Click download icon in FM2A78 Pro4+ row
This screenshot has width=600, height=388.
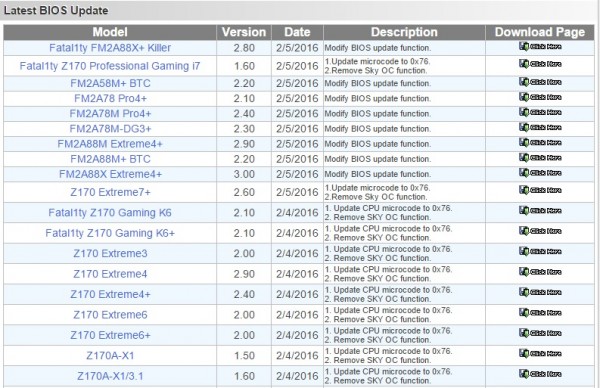tap(540, 97)
